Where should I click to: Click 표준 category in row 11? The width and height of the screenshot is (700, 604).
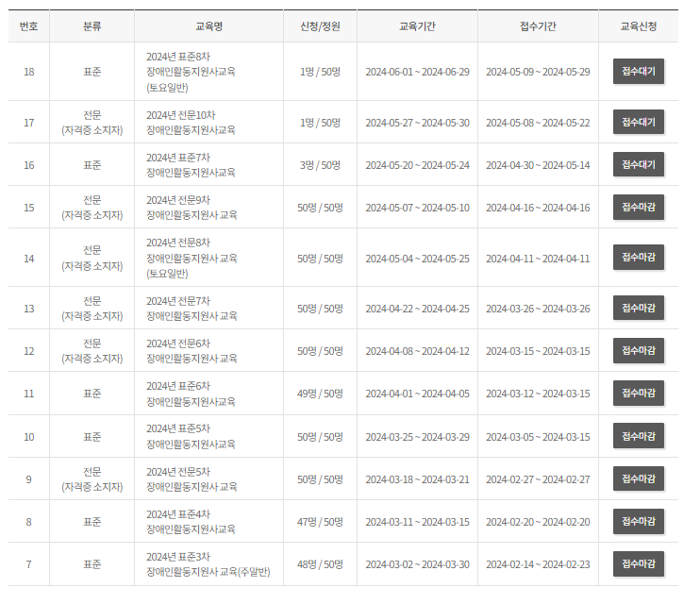point(92,394)
